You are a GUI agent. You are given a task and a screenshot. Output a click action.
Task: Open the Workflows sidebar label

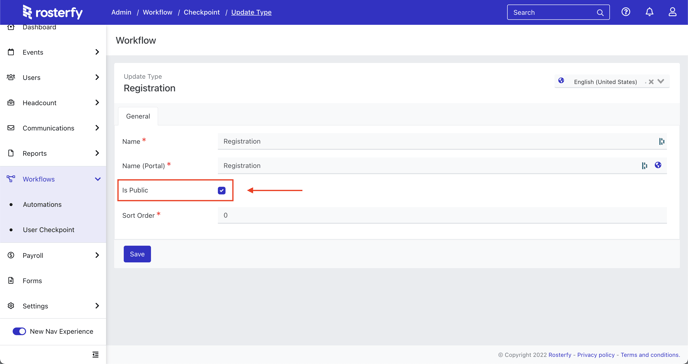coord(39,179)
